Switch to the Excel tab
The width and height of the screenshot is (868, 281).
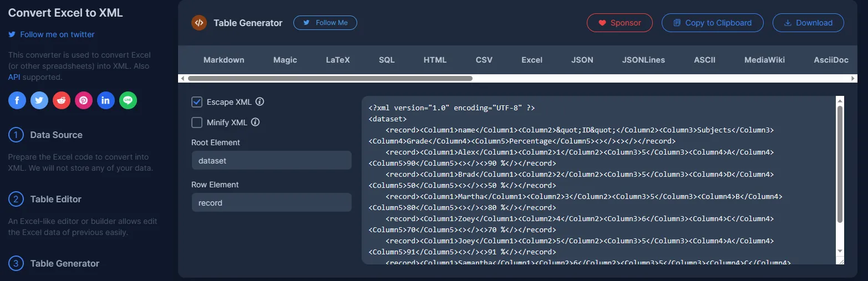click(532, 60)
